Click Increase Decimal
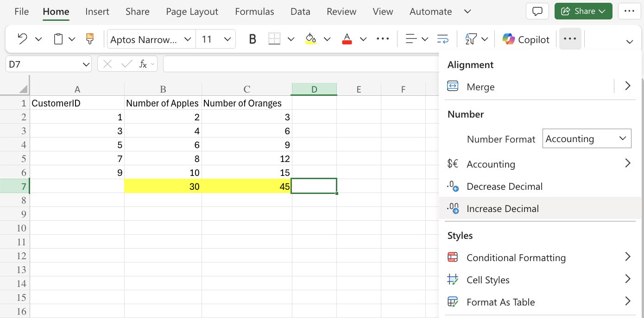Image resolution: width=644 pixels, height=318 pixels. (x=503, y=208)
